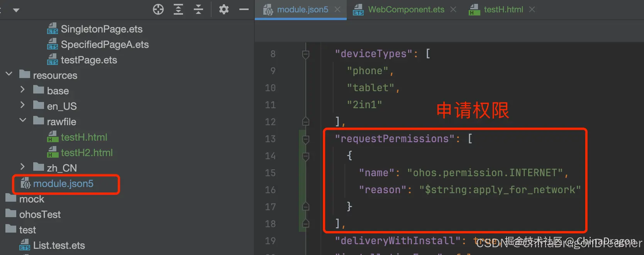Image resolution: width=644 pixels, height=255 pixels.
Task: Fold requestPermissions array at line 13
Action: point(306,139)
